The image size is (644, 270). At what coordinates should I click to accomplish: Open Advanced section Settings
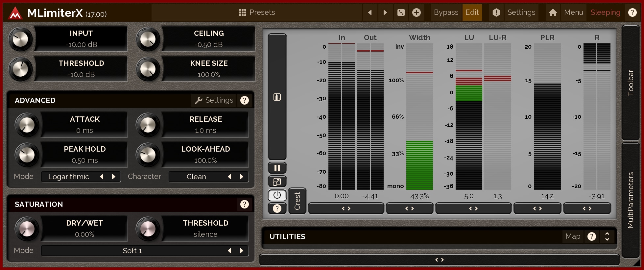pyautogui.click(x=214, y=100)
